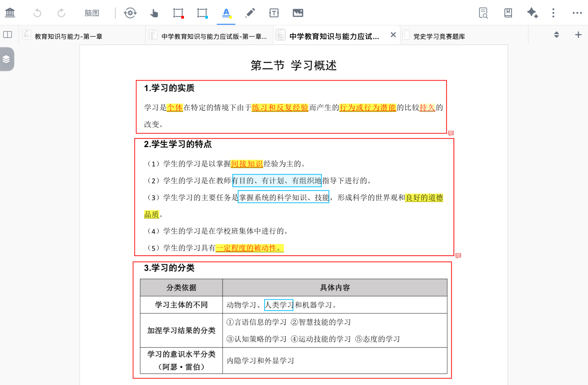Switch to 教育知识与能力-第一章 tab
Screen dimensions: 588x385
pyautogui.click(x=68, y=37)
